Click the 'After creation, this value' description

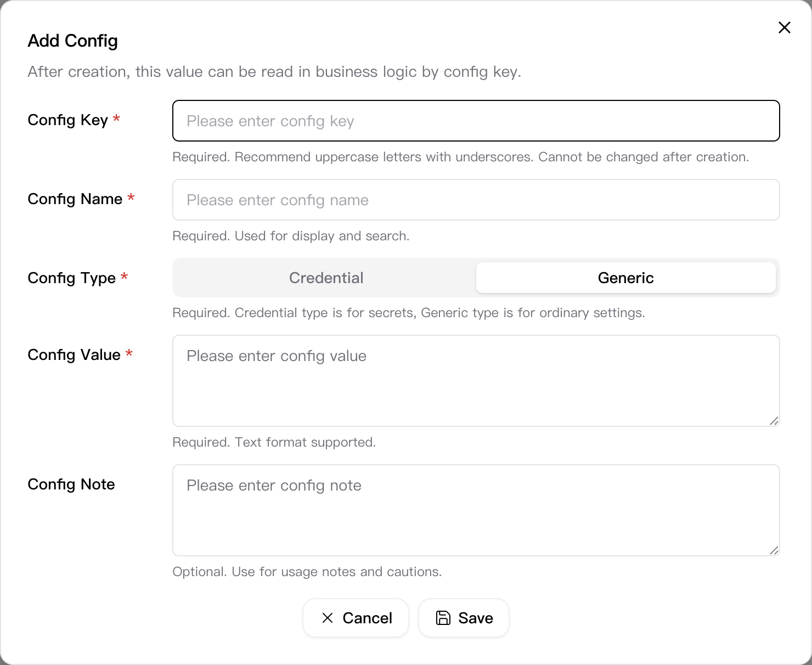[x=274, y=72]
